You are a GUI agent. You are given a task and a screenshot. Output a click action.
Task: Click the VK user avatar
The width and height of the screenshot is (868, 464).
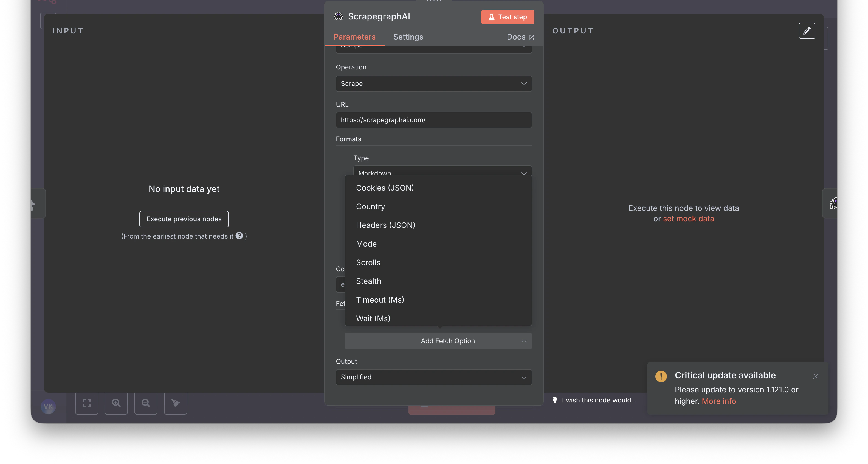[48, 406]
